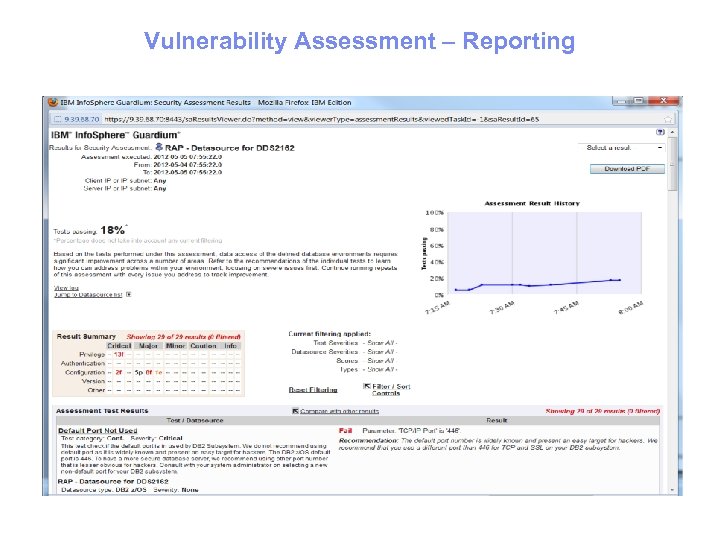Click the last data point on the history chart

pyautogui.click(x=620, y=280)
